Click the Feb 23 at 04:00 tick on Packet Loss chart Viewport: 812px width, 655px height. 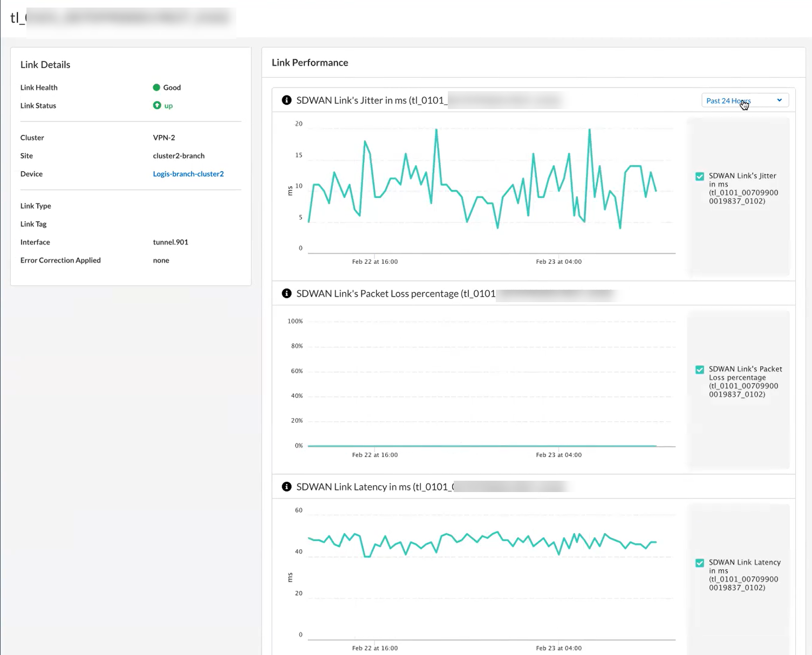coord(558,455)
